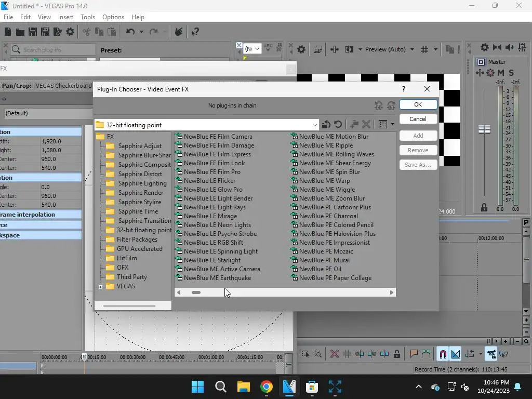Open the mixer faders icon

click(x=522, y=47)
